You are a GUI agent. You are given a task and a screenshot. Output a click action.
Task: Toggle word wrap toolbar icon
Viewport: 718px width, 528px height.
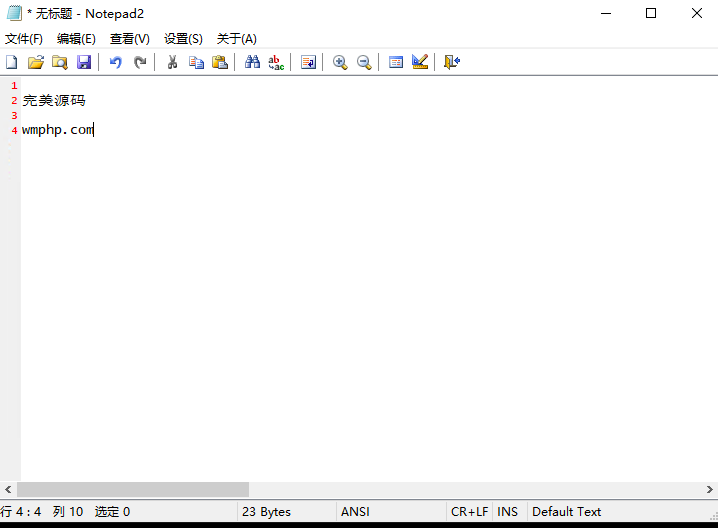(x=308, y=62)
